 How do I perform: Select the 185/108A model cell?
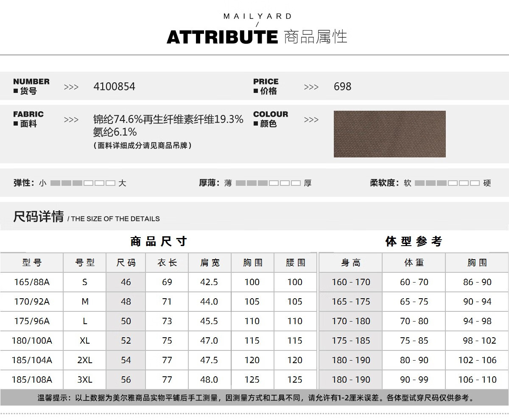point(32,380)
